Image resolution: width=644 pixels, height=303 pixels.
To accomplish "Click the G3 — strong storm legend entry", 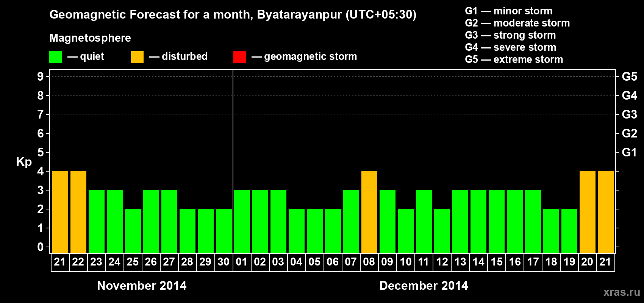I will [510, 35].
